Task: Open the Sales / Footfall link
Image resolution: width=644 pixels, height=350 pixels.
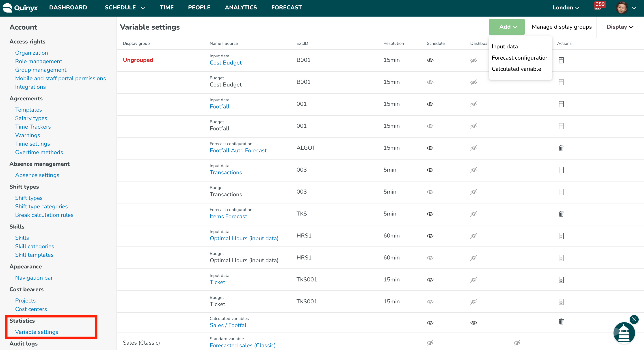Action: coord(229,325)
